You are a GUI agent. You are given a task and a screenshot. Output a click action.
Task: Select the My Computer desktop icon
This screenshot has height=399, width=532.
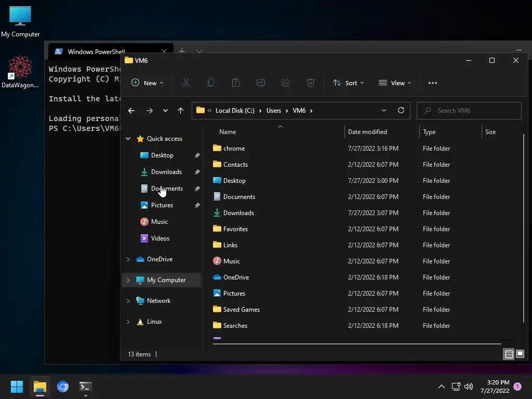[x=20, y=22]
